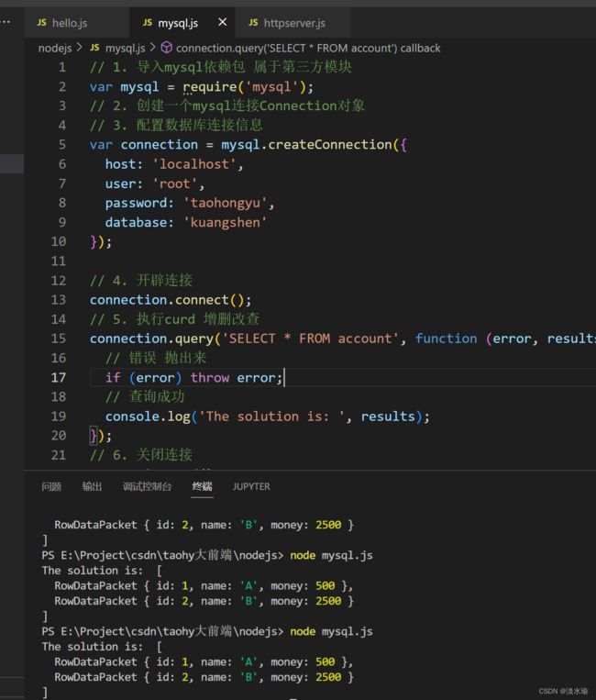Image resolution: width=596 pixels, height=700 pixels.
Task: Click line number 5 in gutter
Action: coord(62,145)
